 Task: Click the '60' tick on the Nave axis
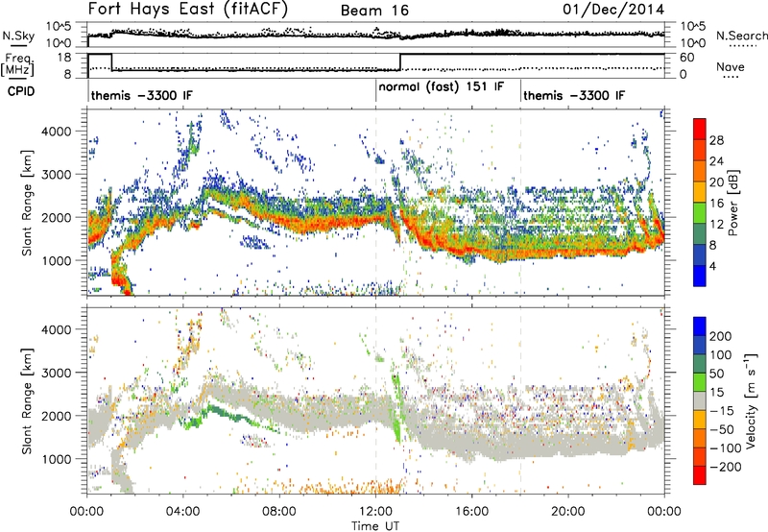click(687, 58)
